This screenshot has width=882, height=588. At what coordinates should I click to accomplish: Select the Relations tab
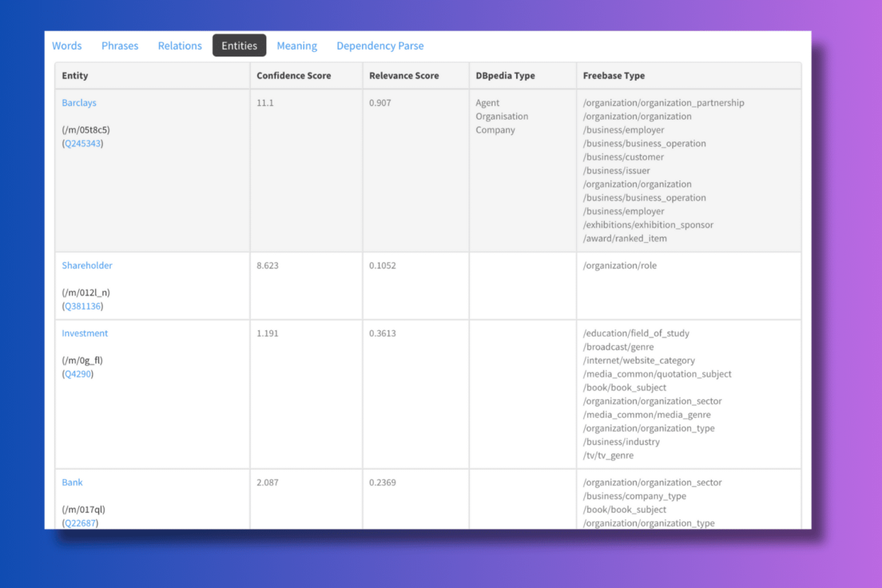[180, 46]
